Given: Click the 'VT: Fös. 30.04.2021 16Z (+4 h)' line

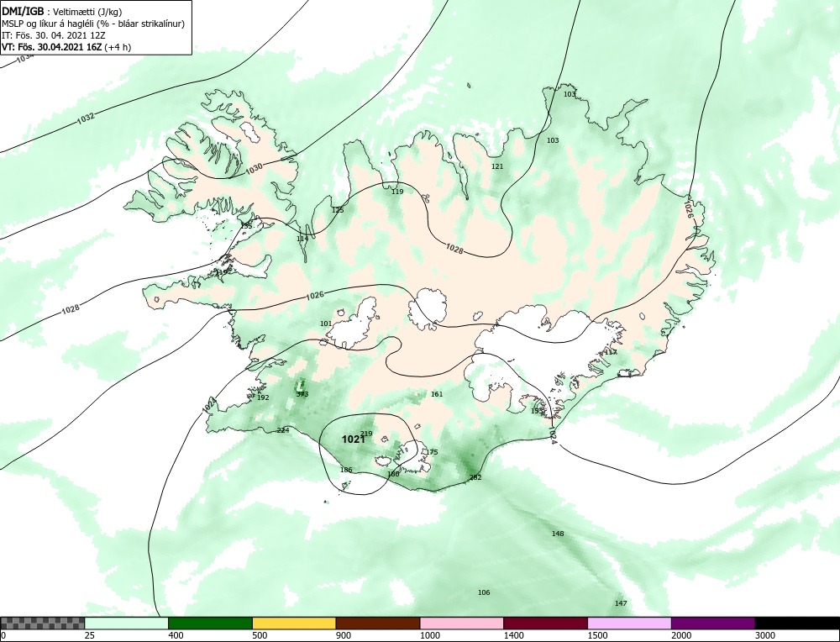Looking at the screenshot, I should [x=66, y=46].
